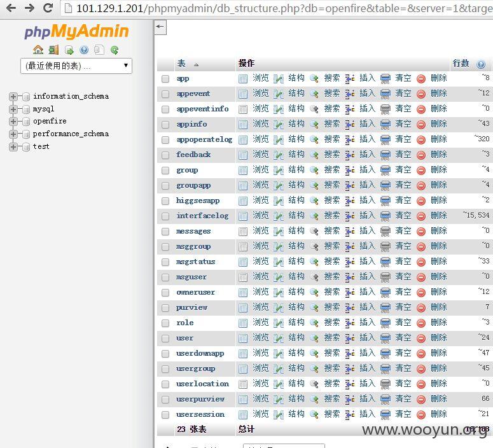Check the messages table checkbox

165,232
